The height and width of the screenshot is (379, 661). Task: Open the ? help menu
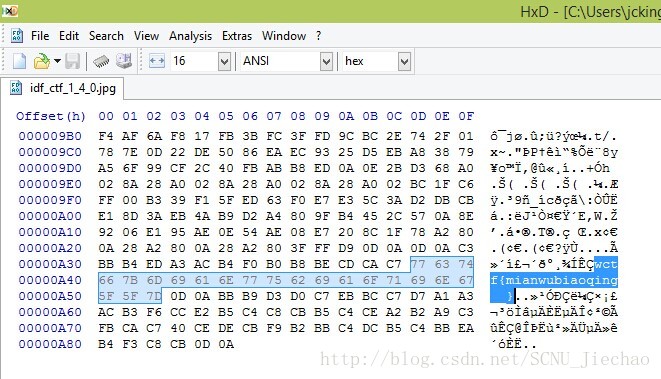(318, 36)
